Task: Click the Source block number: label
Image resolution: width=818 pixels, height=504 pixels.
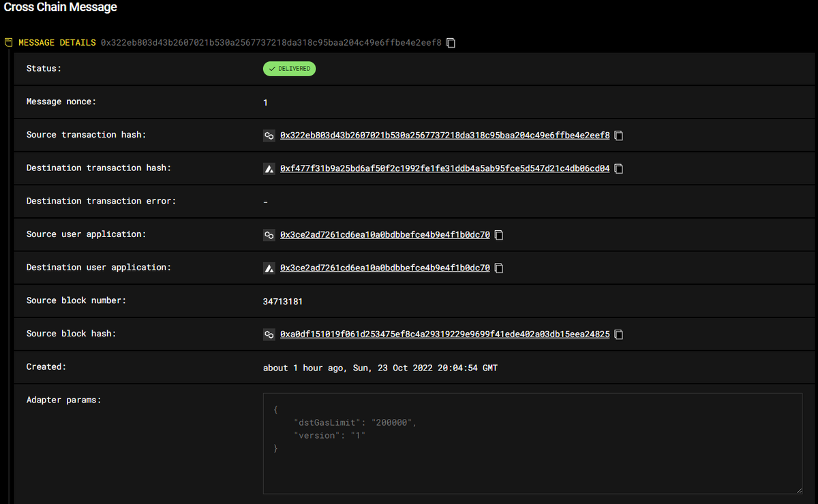Action: [x=76, y=300]
